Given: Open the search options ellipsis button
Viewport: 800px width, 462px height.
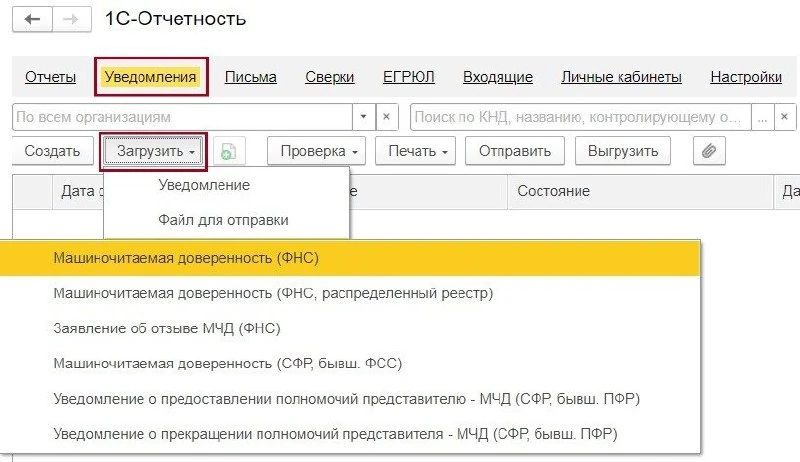Looking at the screenshot, I should pos(762,117).
